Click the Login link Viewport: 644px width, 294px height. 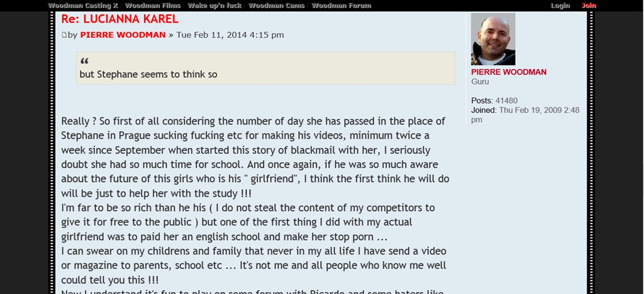560,6
